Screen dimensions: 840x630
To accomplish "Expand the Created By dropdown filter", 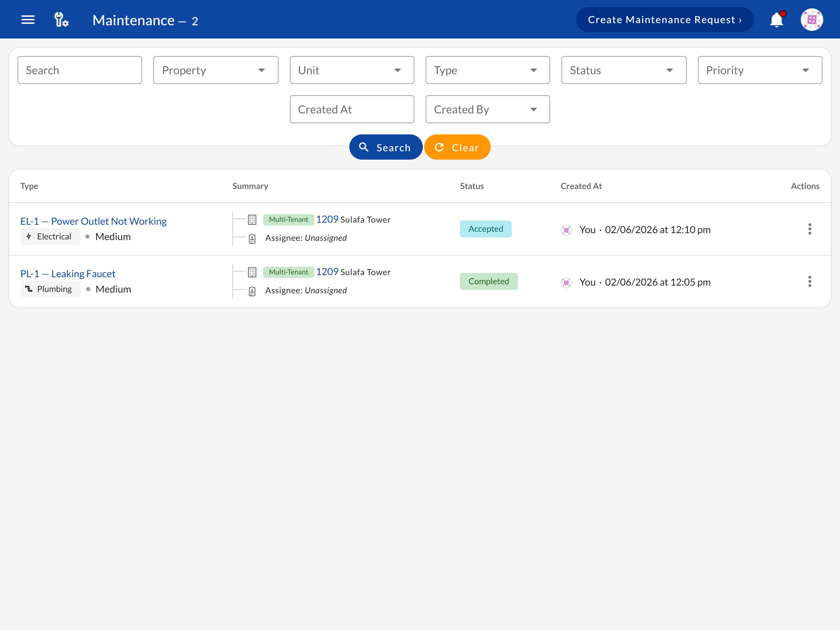I will click(488, 109).
